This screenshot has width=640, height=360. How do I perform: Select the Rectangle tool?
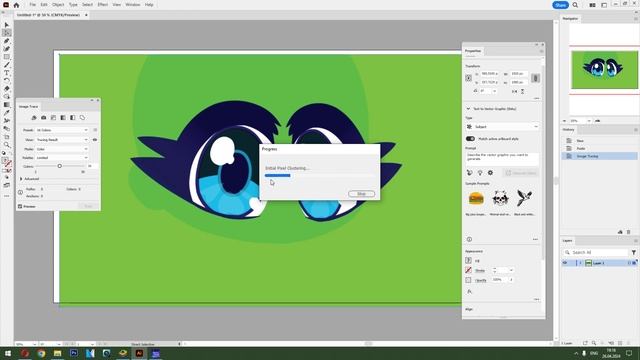[7, 57]
